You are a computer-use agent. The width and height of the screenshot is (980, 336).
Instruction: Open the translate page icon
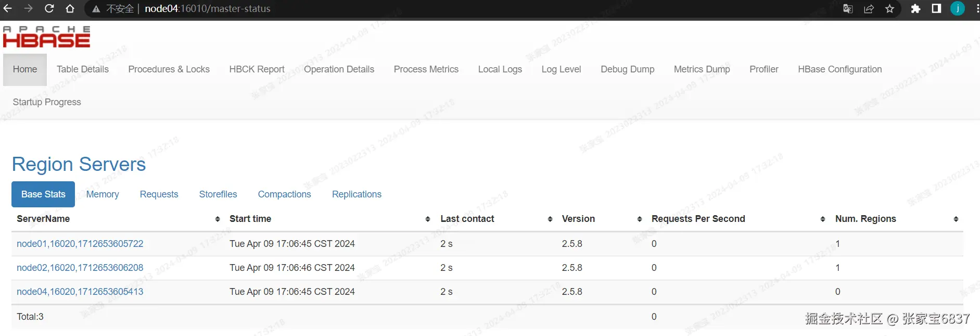click(x=848, y=8)
